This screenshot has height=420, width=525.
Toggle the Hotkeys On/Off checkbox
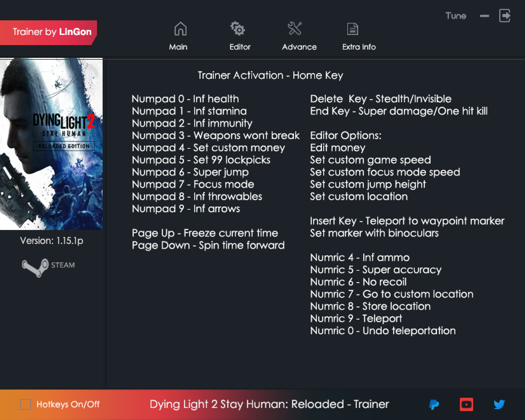(x=25, y=404)
